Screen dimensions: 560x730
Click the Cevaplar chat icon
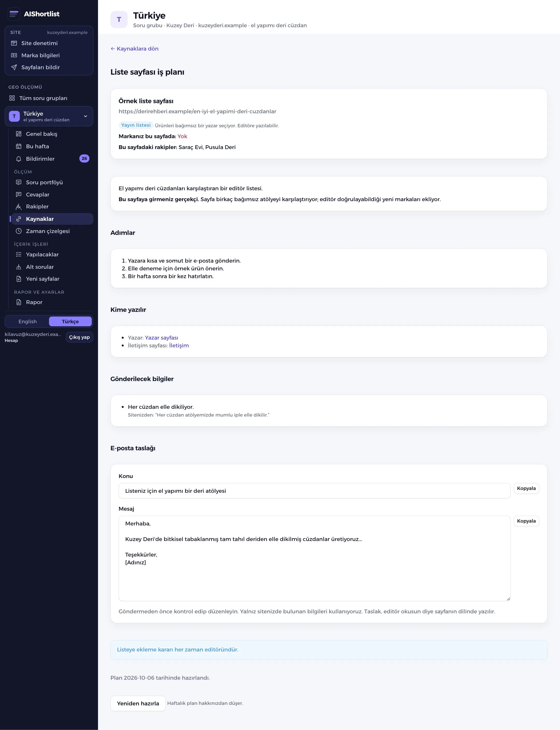point(19,194)
